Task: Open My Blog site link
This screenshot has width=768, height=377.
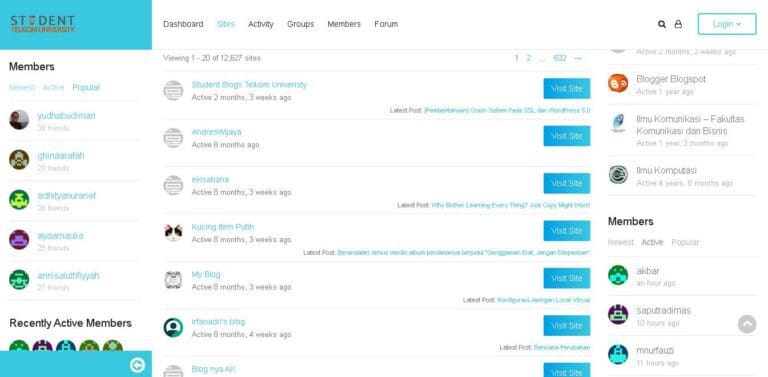Action: 206,274
